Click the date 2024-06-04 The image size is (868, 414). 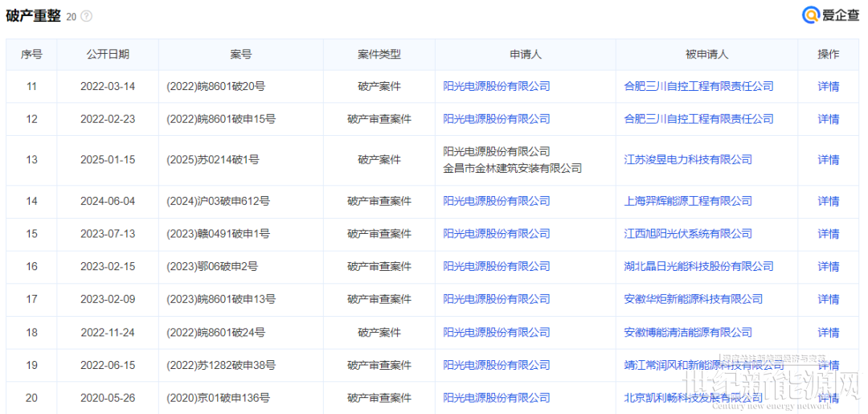108,201
